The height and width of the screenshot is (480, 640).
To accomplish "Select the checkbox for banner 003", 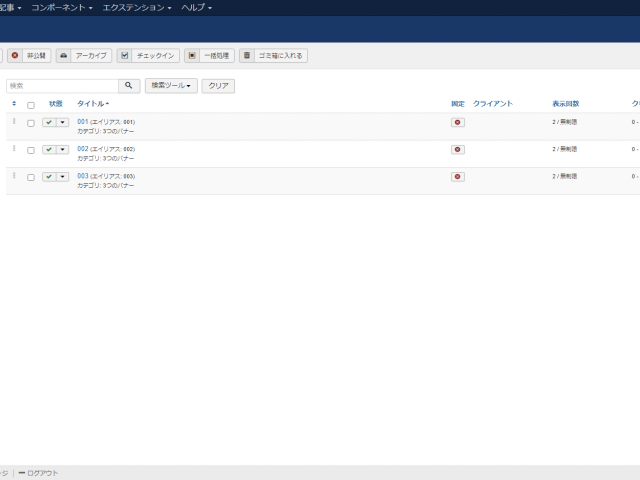I will [x=31, y=177].
